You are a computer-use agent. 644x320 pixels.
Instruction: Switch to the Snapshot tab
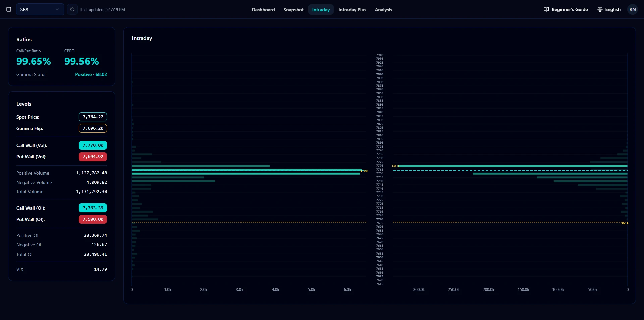click(293, 10)
